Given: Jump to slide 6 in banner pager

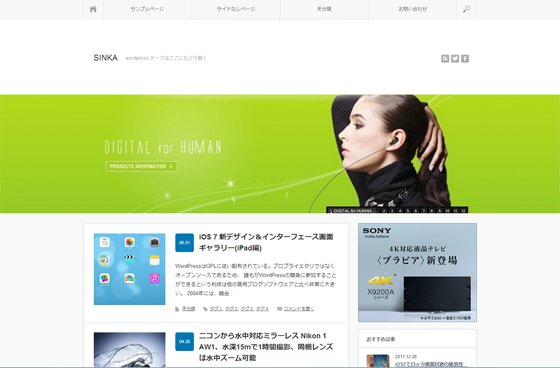Looking at the screenshot, I should tap(416, 210).
